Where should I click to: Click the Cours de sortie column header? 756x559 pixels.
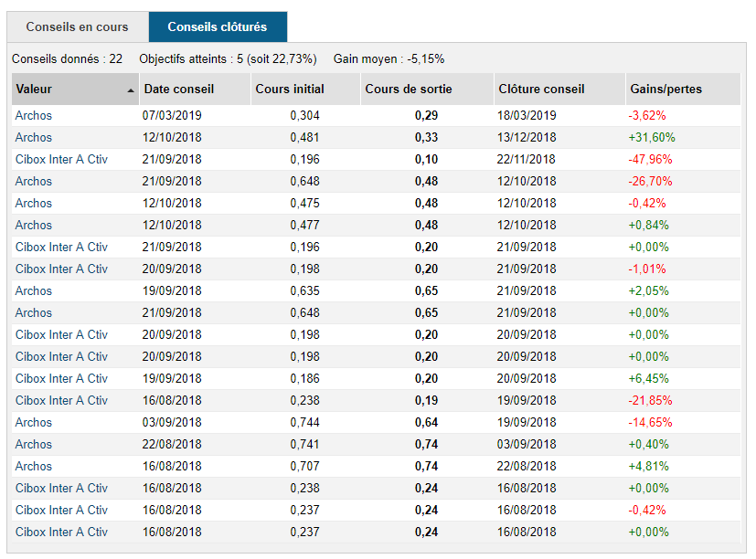408,90
